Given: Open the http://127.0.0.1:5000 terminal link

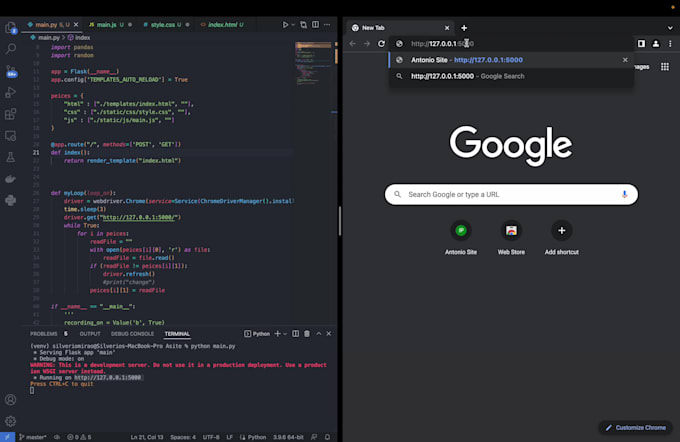Looking at the screenshot, I should coord(108,378).
